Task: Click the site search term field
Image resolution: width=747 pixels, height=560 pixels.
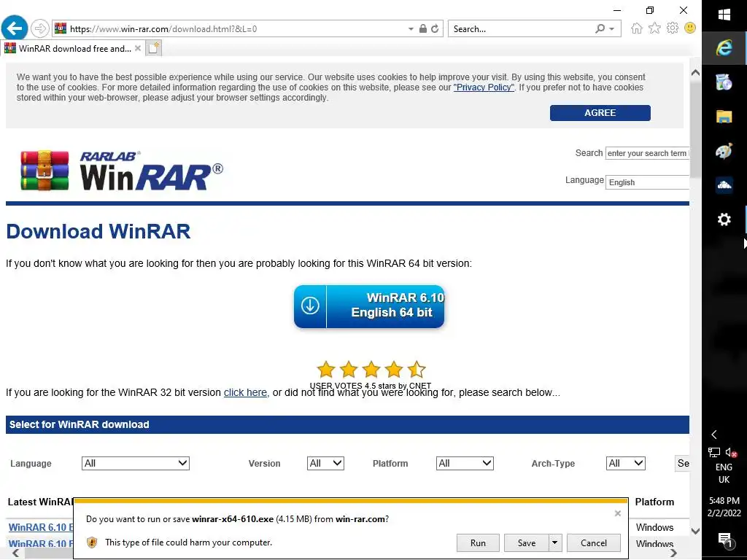Action: [647, 153]
